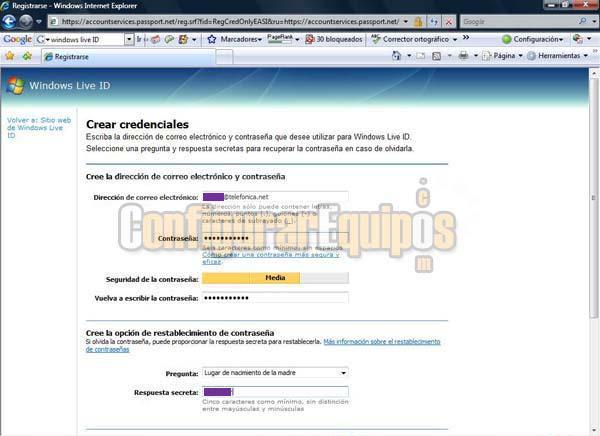This screenshot has height=436, width=600.
Task: Click the RSS feeds icon
Action: point(436,56)
